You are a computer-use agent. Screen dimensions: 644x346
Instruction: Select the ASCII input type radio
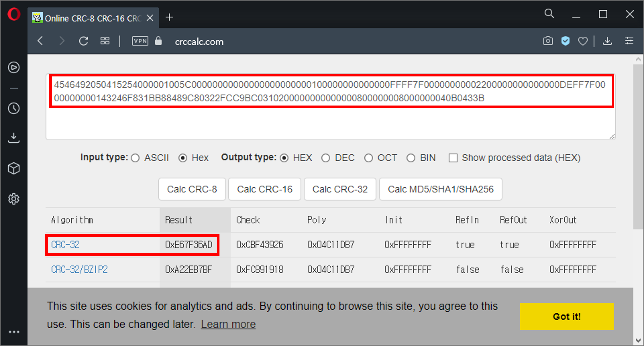click(135, 158)
